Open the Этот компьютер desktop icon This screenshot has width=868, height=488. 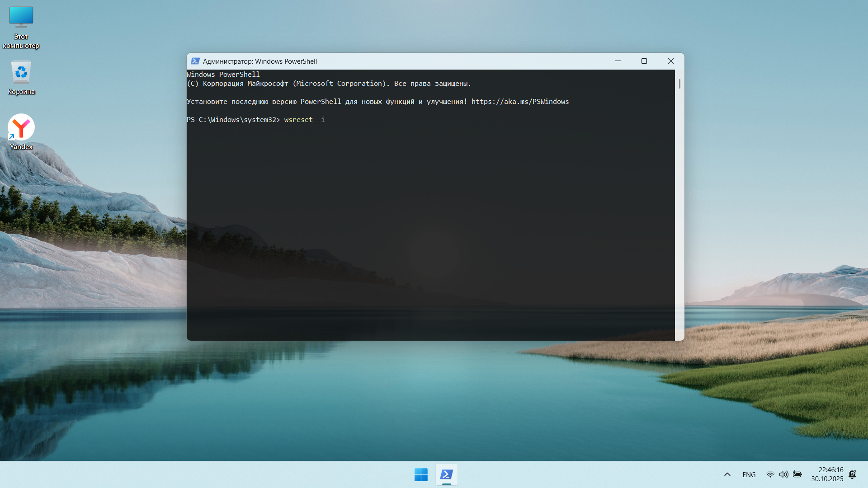21,18
